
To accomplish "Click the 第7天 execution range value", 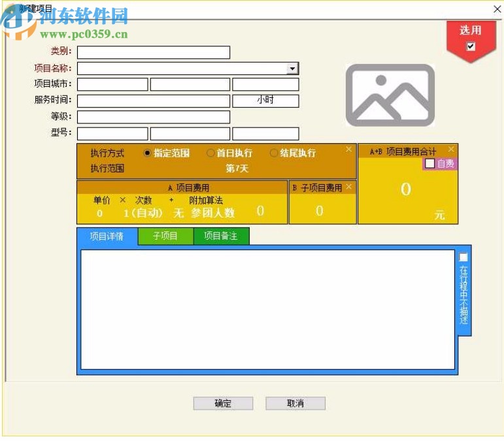I will tap(237, 169).
